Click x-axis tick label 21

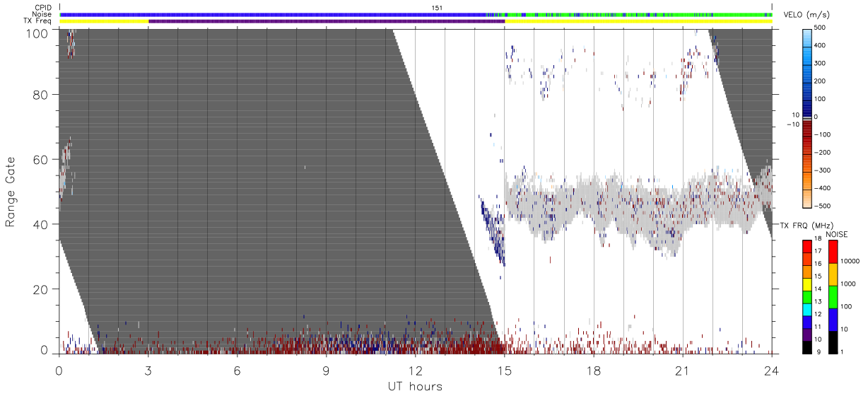click(x=682, y=371)
